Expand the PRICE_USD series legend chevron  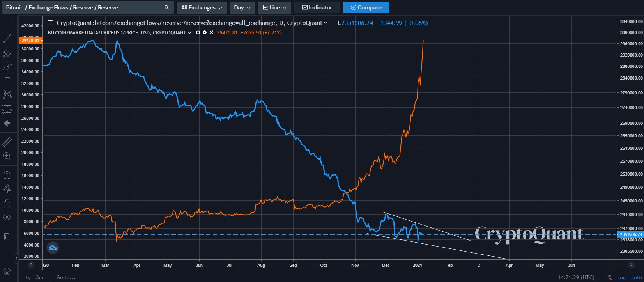(x=190, y=33)
